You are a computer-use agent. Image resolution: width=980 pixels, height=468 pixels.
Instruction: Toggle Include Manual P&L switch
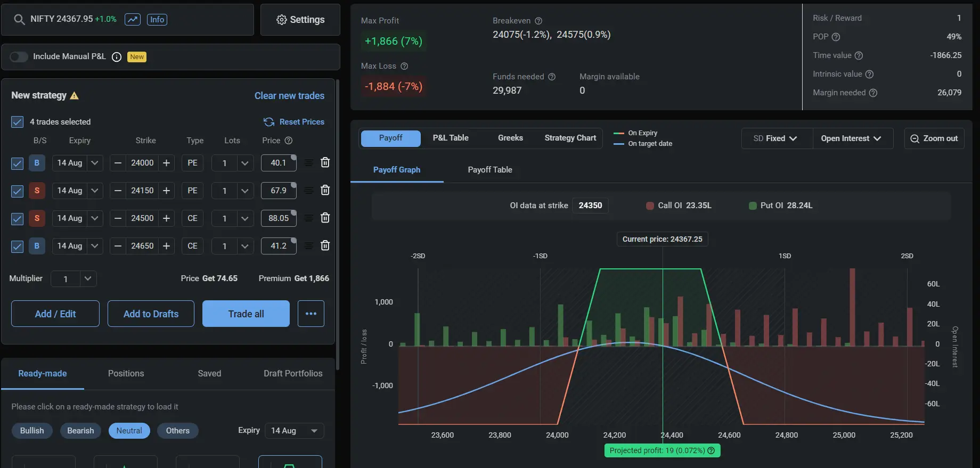click(x=19, y=57)
